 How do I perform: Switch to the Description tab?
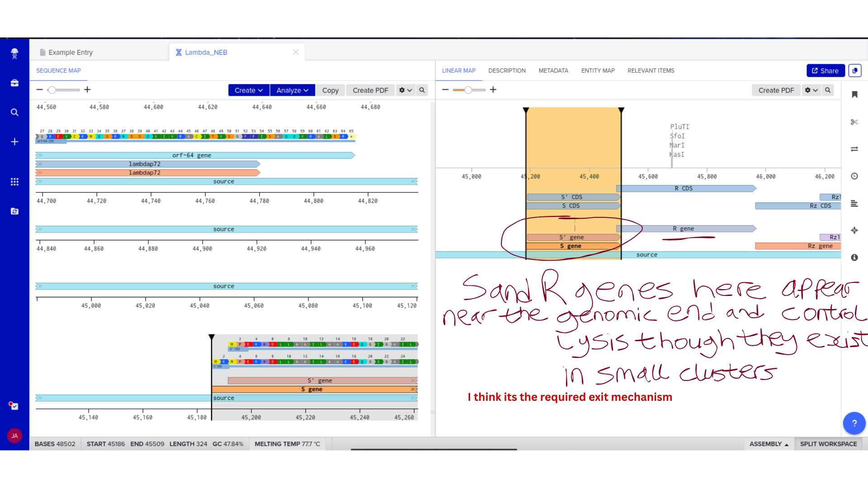point(507,71)
